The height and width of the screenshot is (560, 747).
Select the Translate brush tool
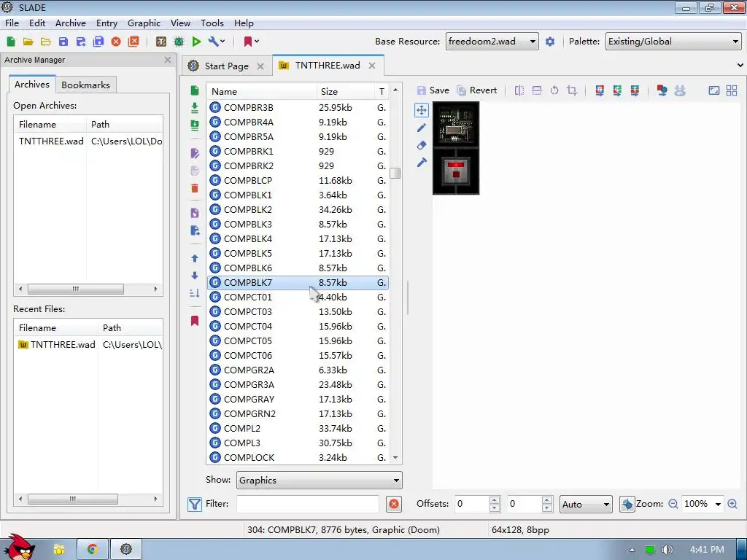[x=421, y=163]
